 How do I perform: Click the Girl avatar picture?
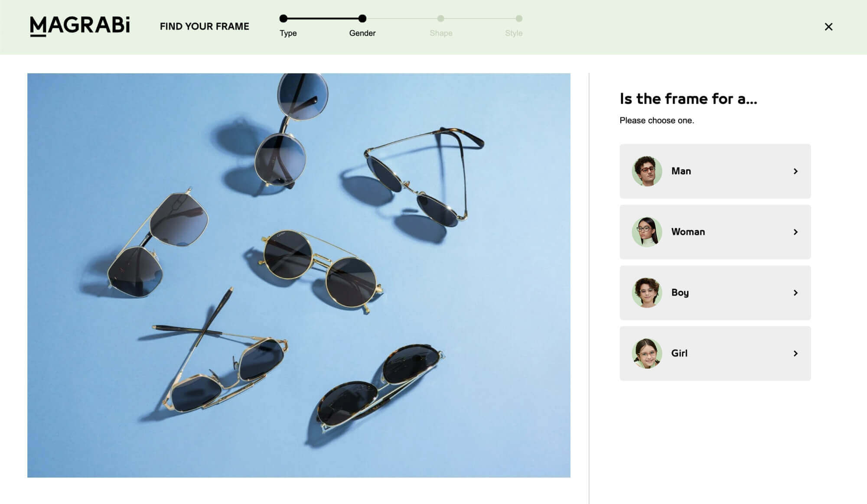(x=647, y=353)
